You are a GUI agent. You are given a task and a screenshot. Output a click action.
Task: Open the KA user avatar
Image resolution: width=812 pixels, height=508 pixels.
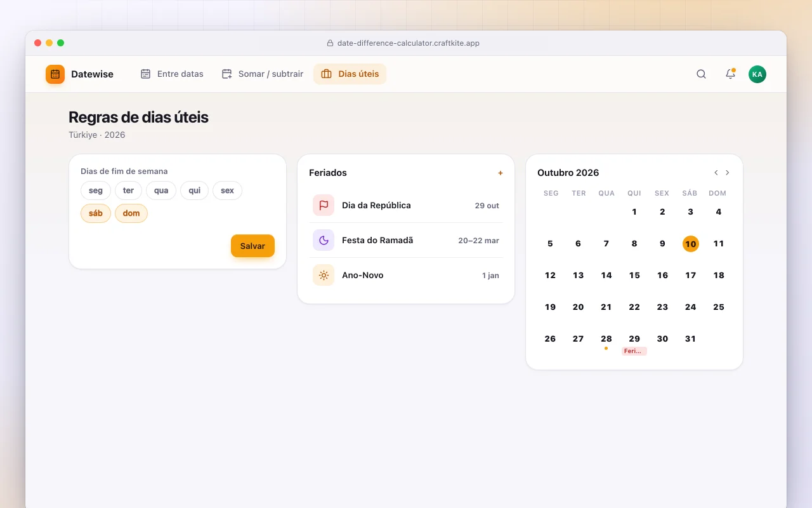(x=757, y=74)
